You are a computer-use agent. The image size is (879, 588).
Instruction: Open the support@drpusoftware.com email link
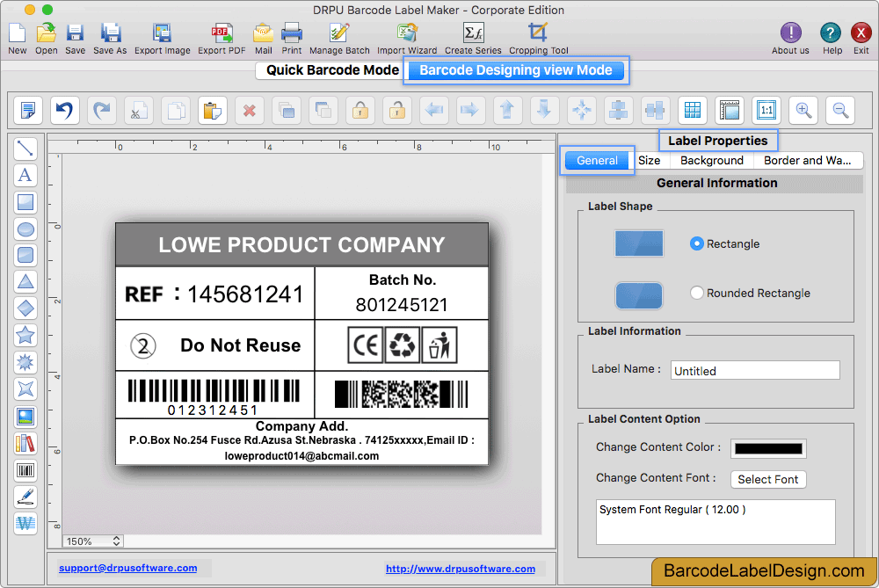127,568
